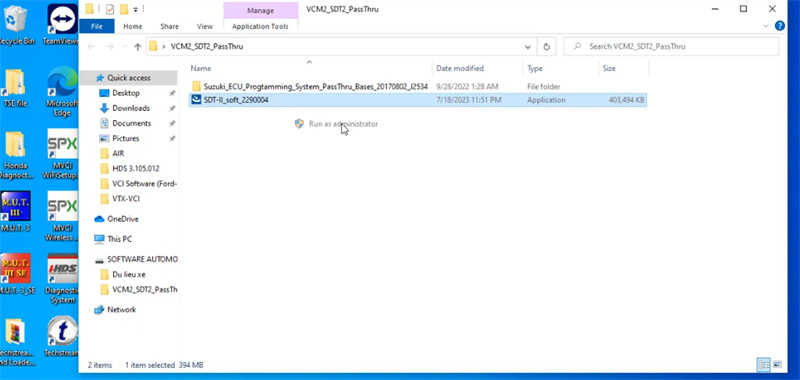The height and width of the screenshot is (380, 800).
Task: Refresh the VCM2_SDT2_PassThru folder view
Action: [x=546, y=46]
